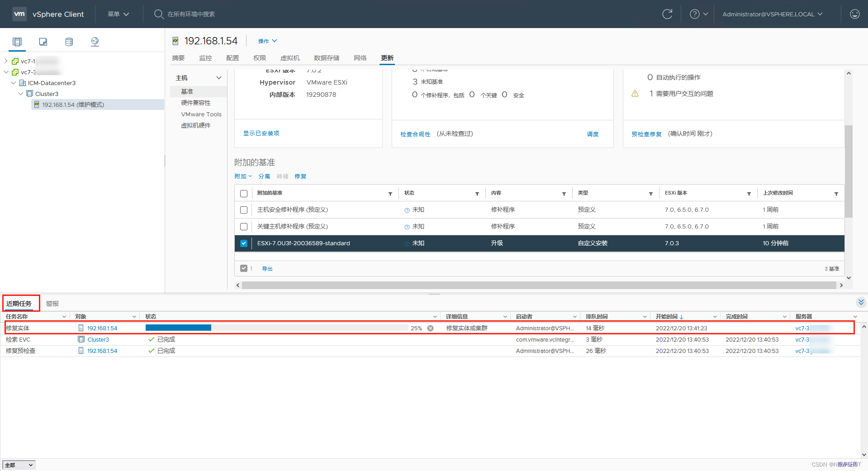868x471 pixels.
Task: Click the 预检查修复 link
Action: point(646,134)
